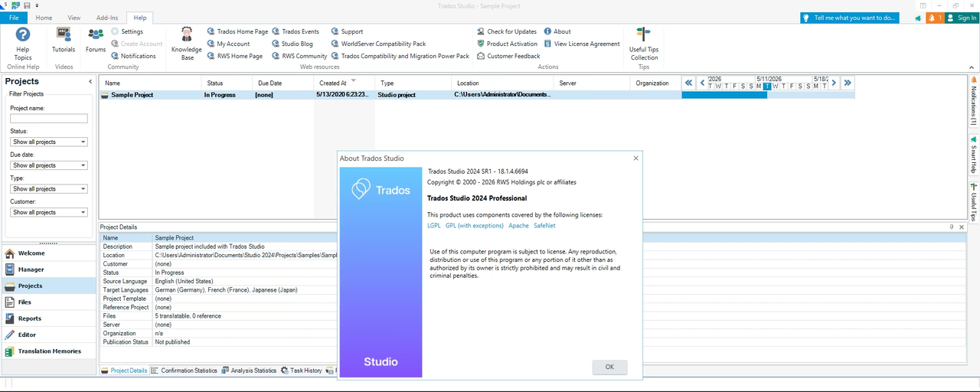Open the Due date filter dropdown
This screenshot has height=392, width=980.
pyautogui.click(x=49, y=165)
